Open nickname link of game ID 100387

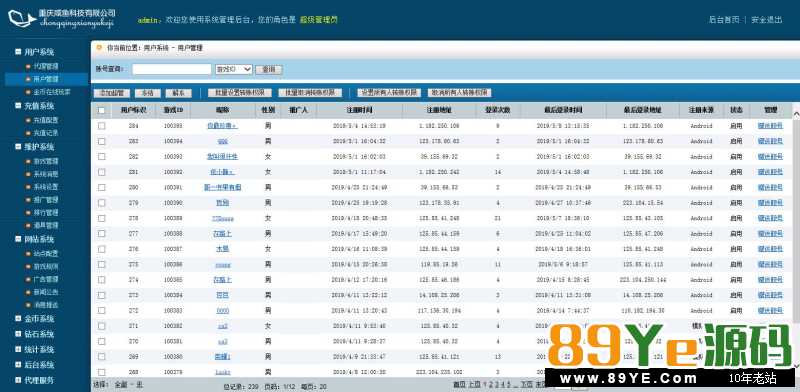(222, 249)
